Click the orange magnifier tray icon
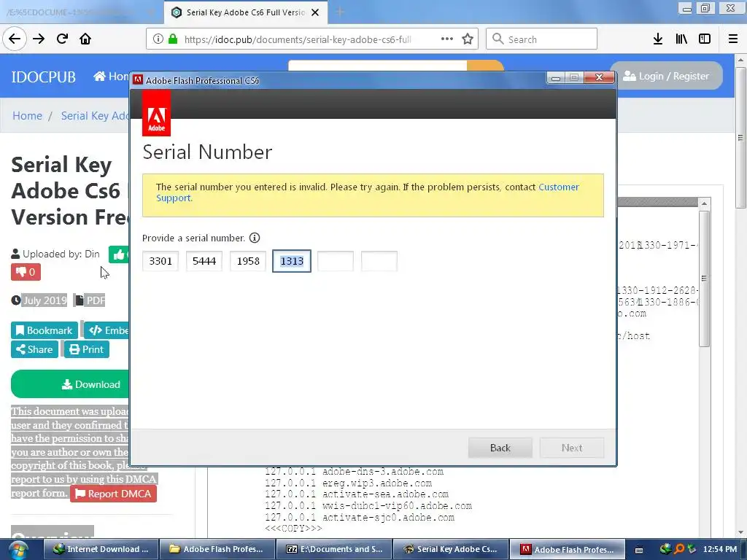This screenshot has height=560, width=747. [x=679, y=549]
